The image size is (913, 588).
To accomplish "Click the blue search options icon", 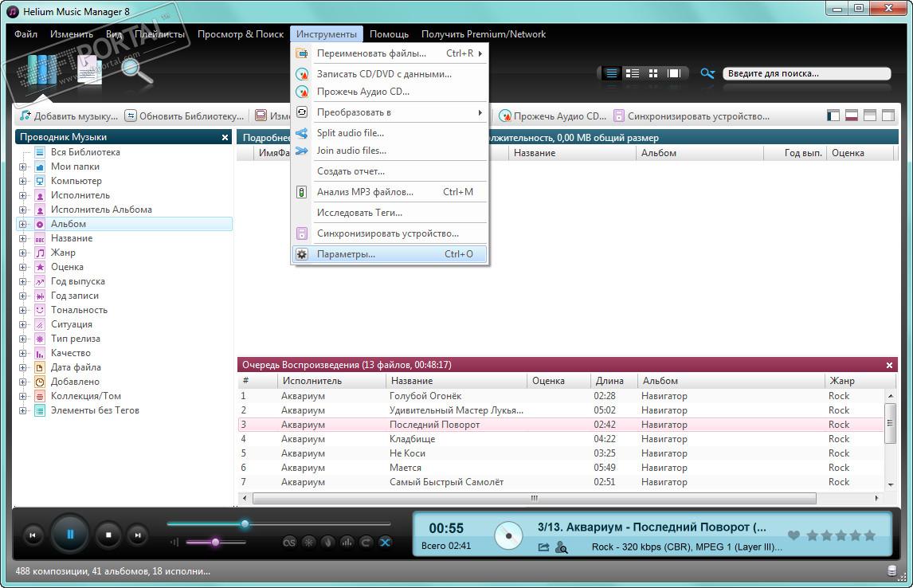I will 707,73.
